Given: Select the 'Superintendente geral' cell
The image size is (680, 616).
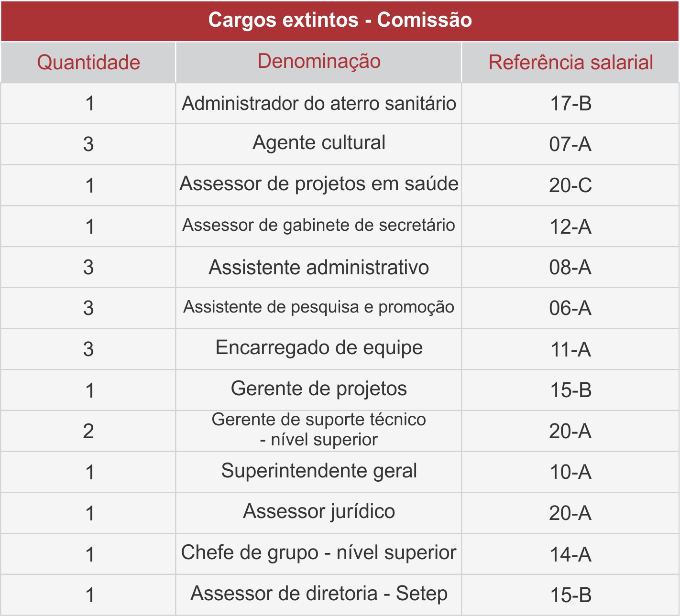Looking at the screenshot, I should coord(319,471).
